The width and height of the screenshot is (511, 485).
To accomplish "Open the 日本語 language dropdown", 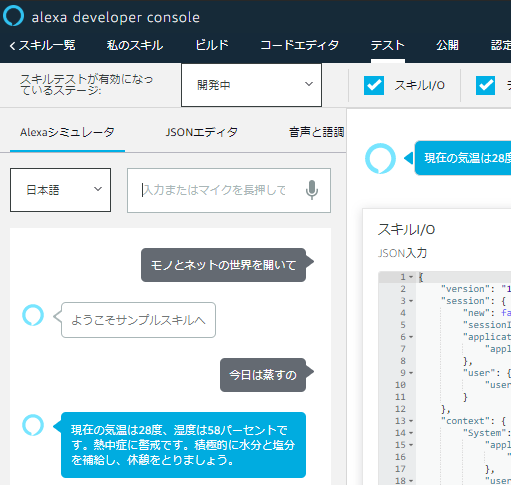I will pyautogui.click(x=60, y=190).
